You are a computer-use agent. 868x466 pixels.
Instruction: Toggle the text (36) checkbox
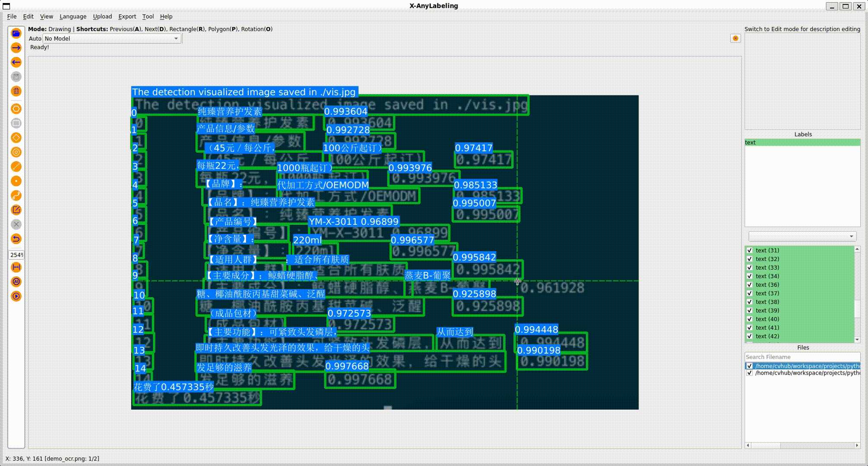pyautogui.click(x=750, y=285)
